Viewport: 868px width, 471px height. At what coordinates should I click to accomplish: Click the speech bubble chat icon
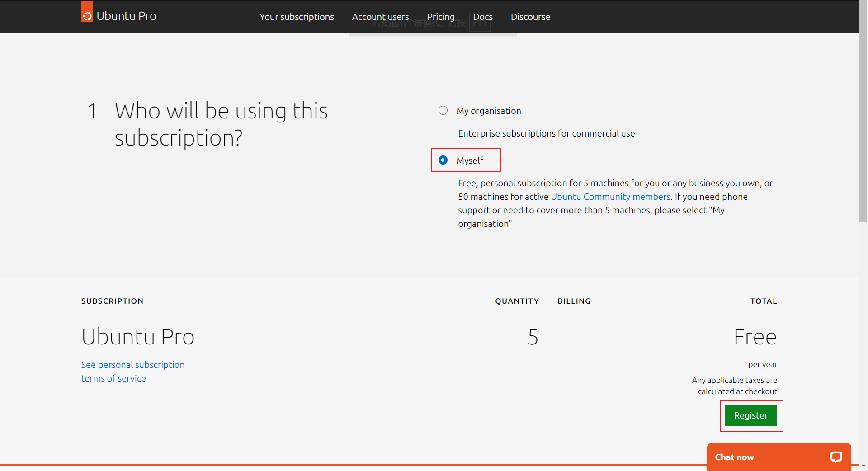836,457
